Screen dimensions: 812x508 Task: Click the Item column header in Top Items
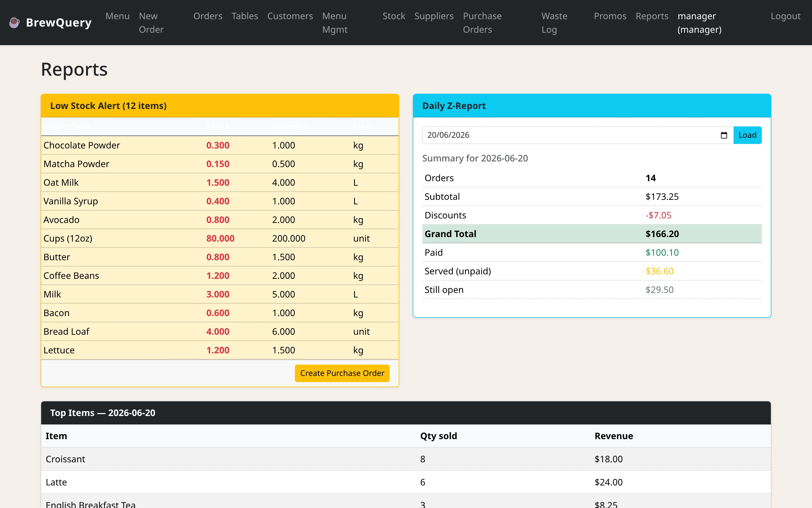(56, 436)
